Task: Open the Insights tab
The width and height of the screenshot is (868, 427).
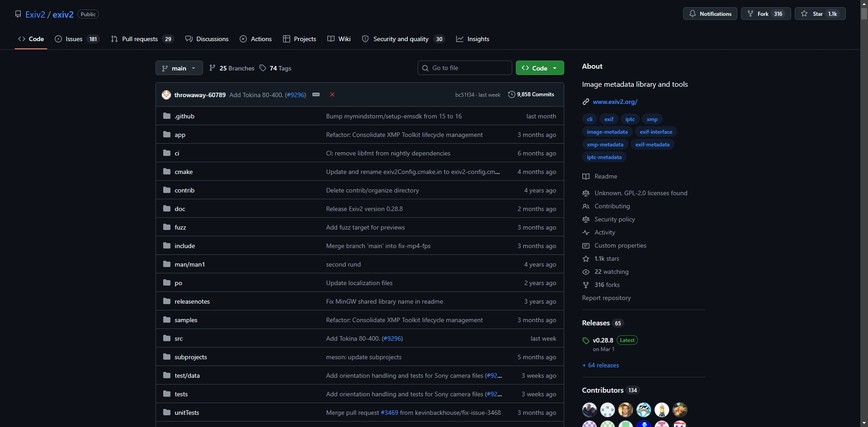Action: 473,39
